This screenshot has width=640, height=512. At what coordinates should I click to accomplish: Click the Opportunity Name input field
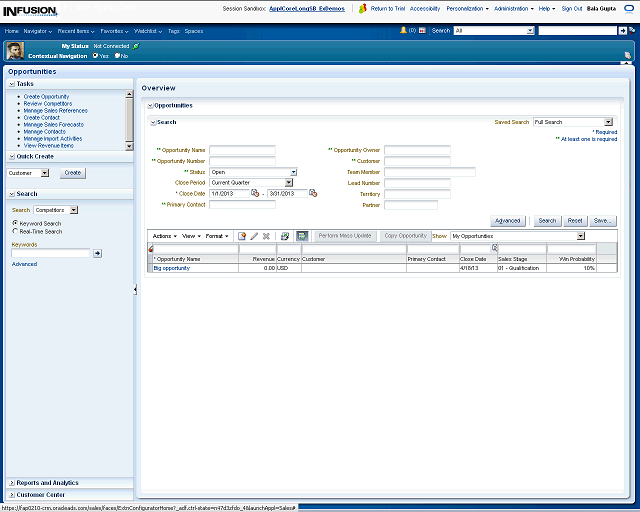(242, 150)
